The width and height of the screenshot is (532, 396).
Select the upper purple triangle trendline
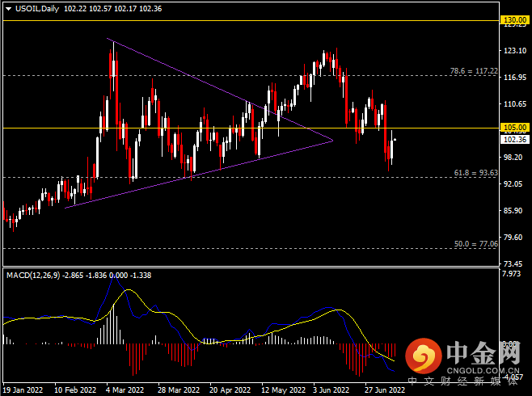coord(220,89)
